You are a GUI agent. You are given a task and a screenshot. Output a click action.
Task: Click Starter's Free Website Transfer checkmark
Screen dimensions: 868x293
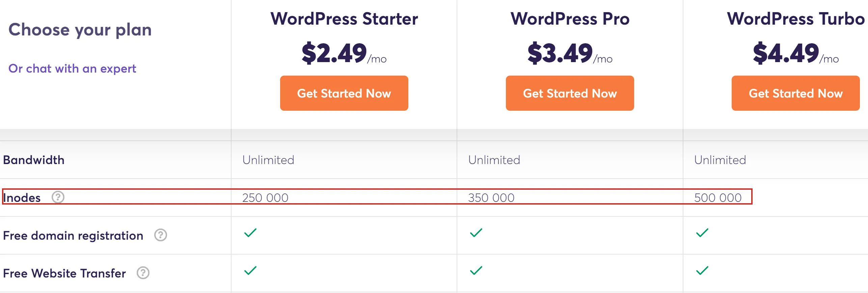pyautogui.click(x=250, y=270)
